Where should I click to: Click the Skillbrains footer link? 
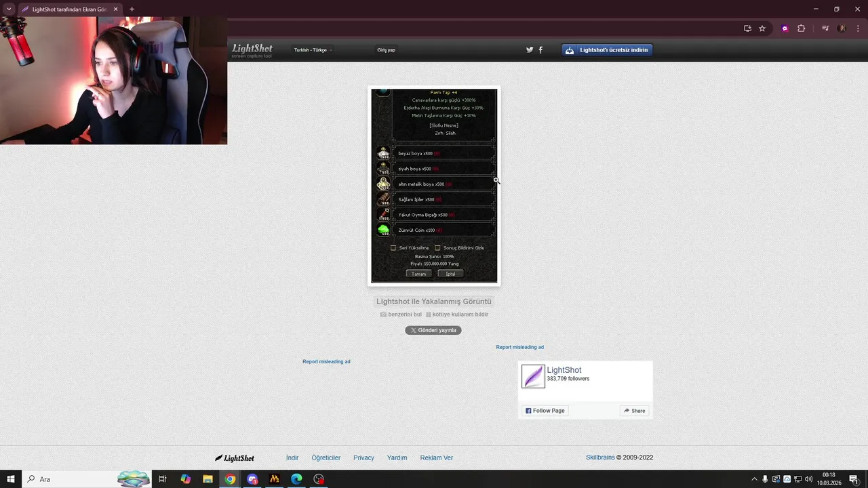[x=600, y=457]
